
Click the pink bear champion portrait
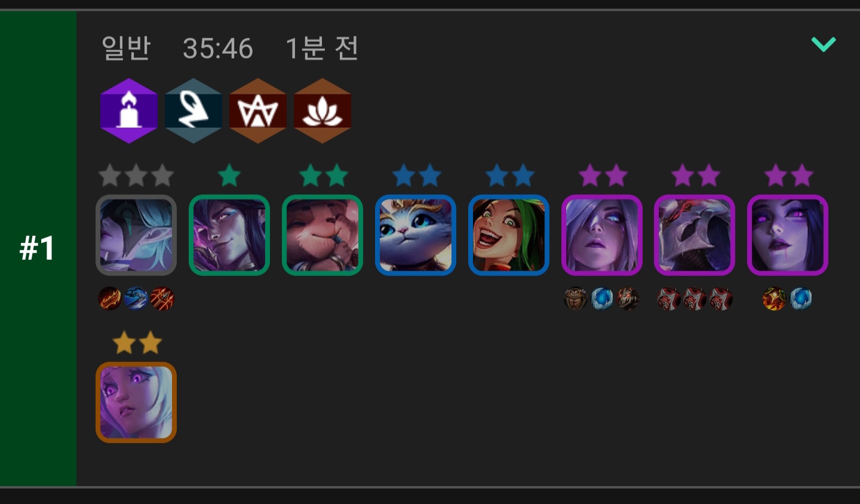click(x=322, y=235)
